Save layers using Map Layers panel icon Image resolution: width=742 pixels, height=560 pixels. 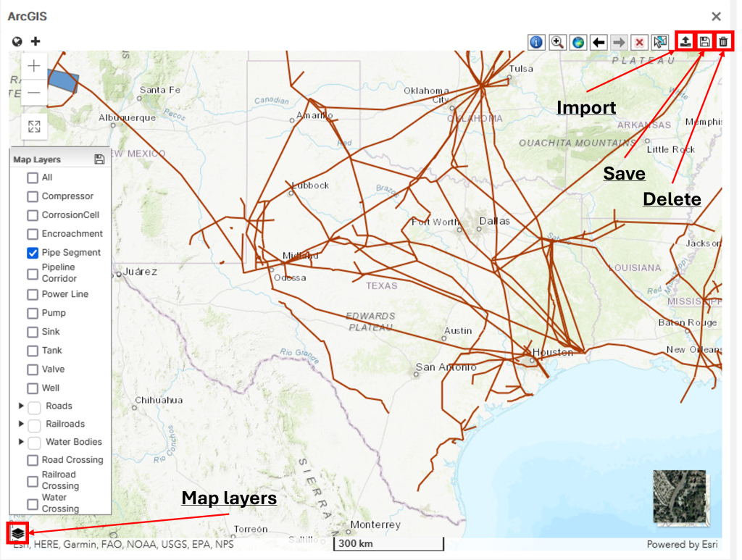(x=100, y=159)
